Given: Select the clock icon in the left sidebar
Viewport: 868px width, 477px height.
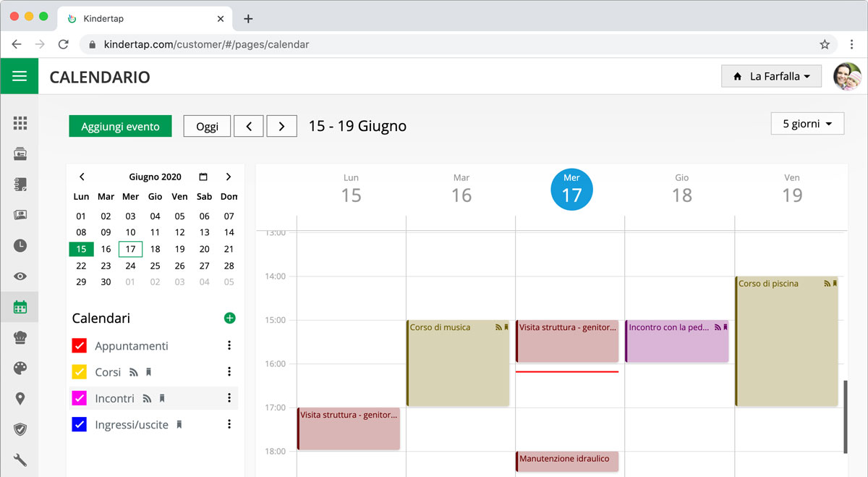Looking at the screenshot, I should click(x=20, y=245).
